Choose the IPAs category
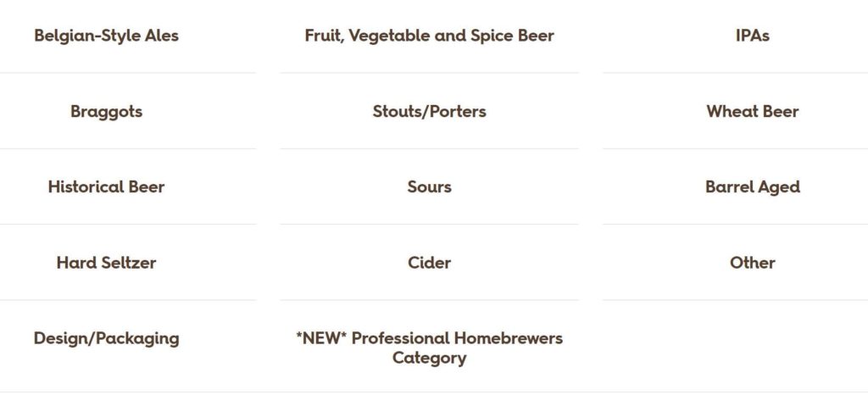The width and height of the screenshot is (868, 395). click(x=753, y=36)
